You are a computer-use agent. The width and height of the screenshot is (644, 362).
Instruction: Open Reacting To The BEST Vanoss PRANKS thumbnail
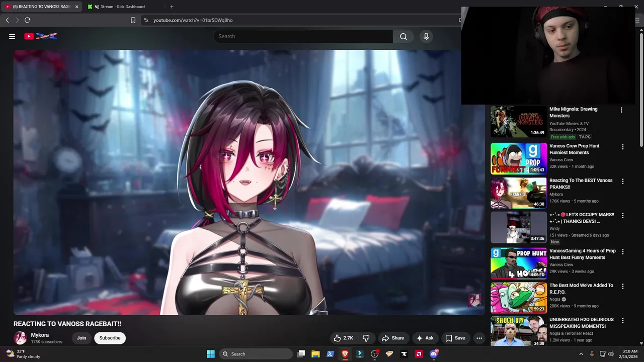[x=519, y=193]
